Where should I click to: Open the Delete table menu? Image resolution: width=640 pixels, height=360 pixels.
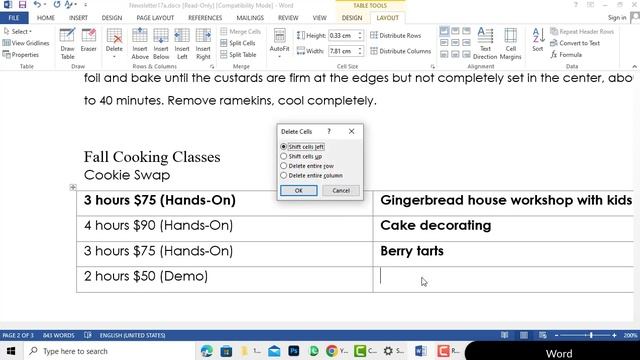click(114, 44)
